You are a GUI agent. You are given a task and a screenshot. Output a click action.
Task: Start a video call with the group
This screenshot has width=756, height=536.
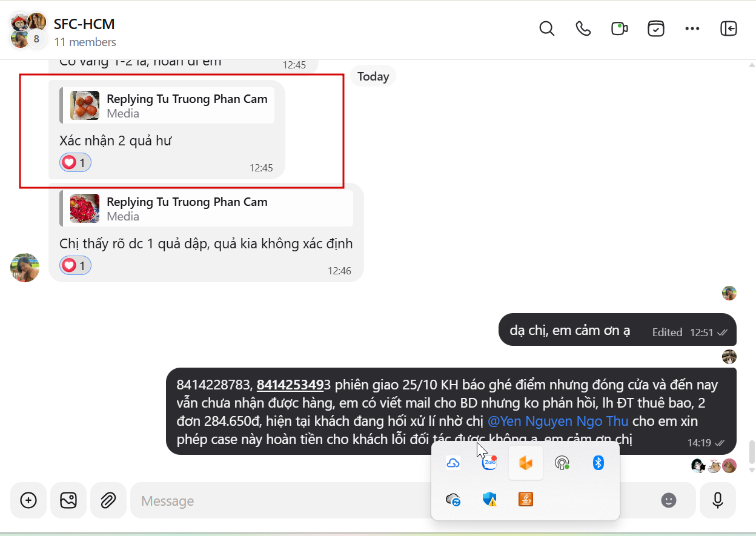(619, 28)
